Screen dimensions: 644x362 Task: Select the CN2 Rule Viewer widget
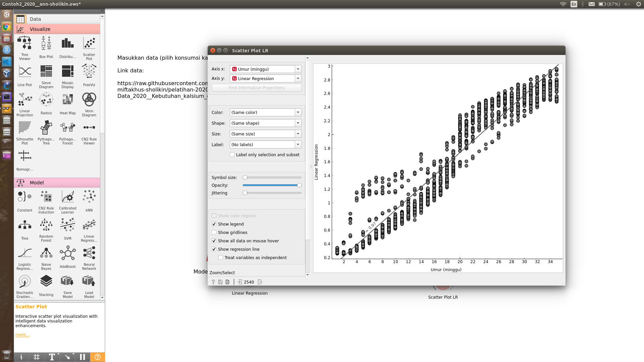point(89,132)
